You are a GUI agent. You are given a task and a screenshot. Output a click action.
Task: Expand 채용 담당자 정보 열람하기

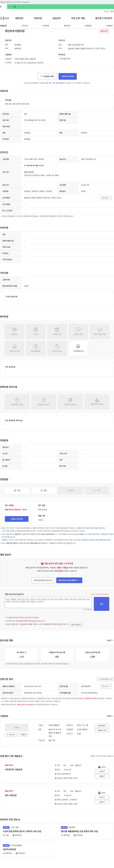click(69, 580)
